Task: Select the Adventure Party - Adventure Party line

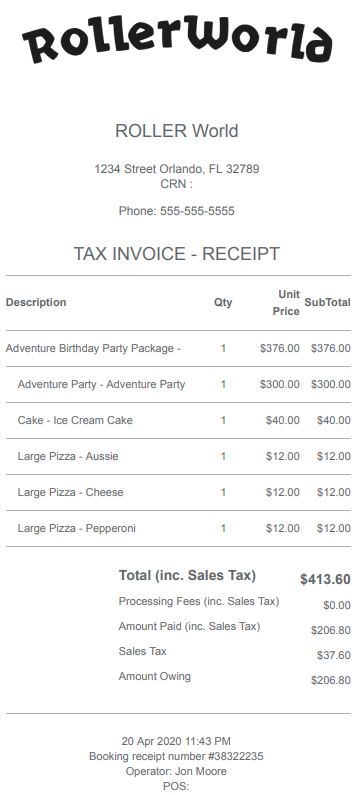Action: click(178, 384)
